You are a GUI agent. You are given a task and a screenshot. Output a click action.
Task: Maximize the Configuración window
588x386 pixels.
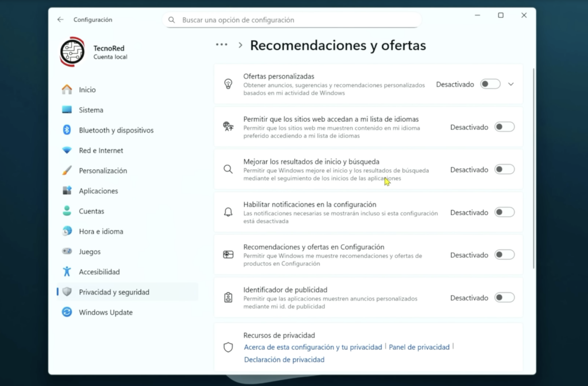[x=501, y=15]
